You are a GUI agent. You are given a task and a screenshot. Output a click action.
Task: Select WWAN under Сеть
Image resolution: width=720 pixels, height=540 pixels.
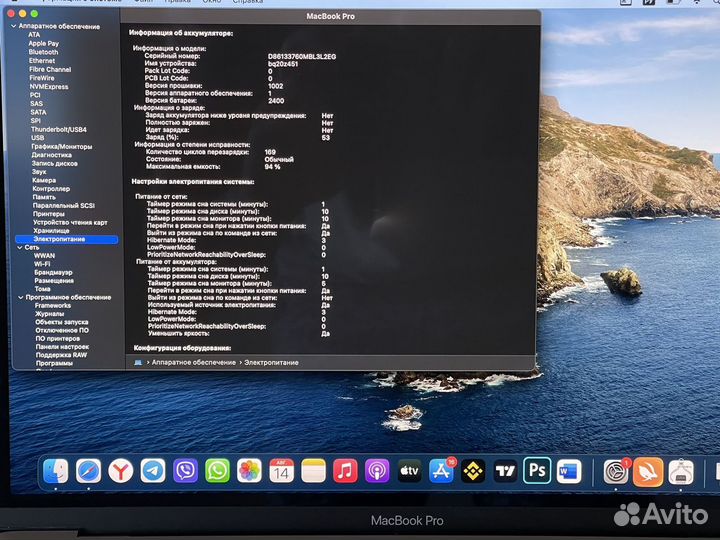coord(44,256)
